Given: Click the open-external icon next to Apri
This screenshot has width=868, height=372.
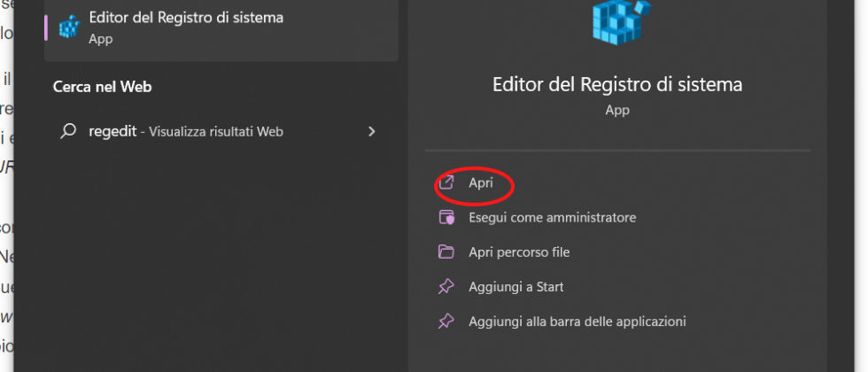Looking at the screenshot, I should point(447,182).
